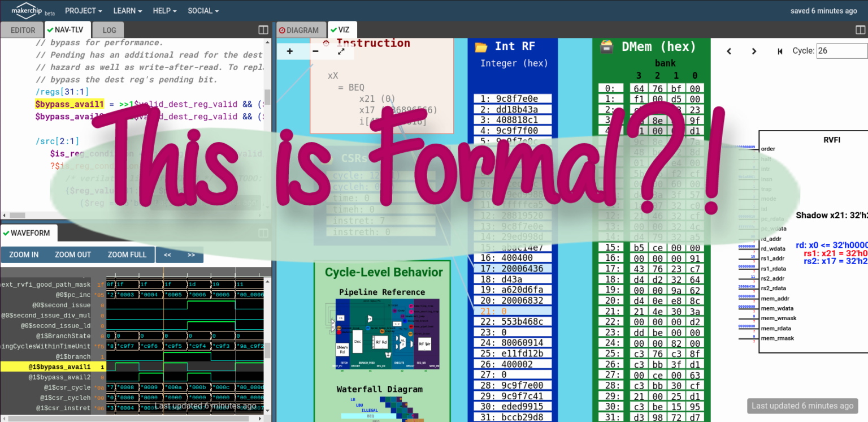
Task: Switch to the EDITOR tab
Action: 23,30
